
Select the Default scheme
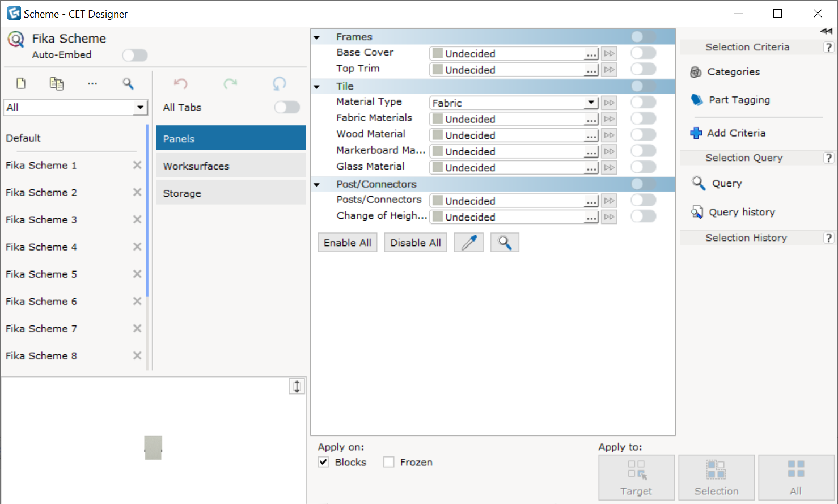click(23, 138)
